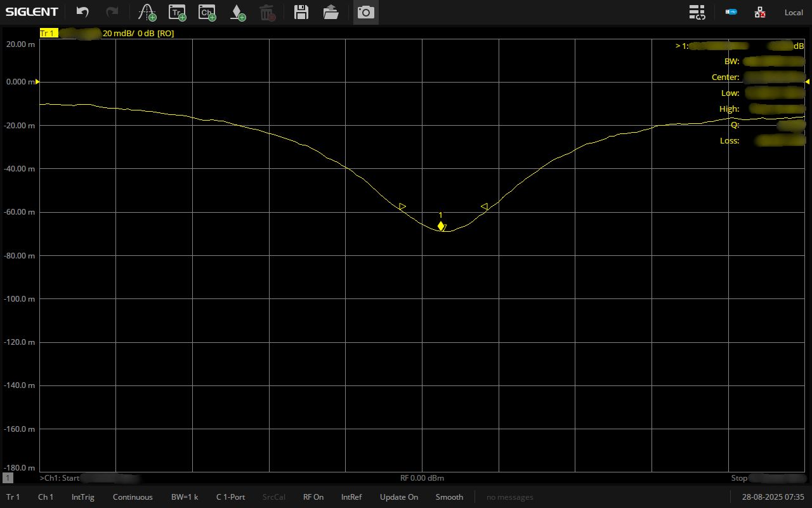Click the Undo arrow icon
This screenshot has width=812, height=508.
[82, 12]
